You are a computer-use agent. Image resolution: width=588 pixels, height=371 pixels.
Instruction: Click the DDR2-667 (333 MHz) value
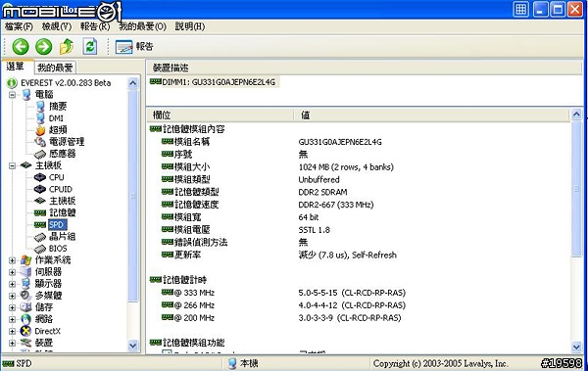336,205
